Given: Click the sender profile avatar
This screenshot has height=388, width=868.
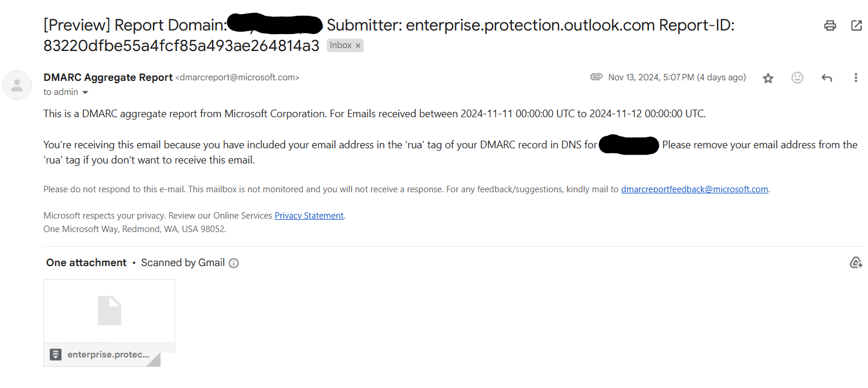Looking at the screenshot, I should pyautogui.click(x=17, y=85).
